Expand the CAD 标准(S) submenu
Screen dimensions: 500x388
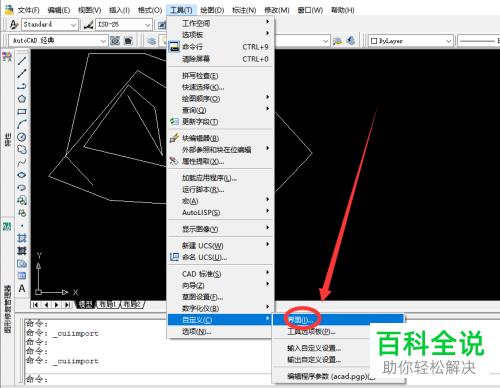pyautogui.click(x=221, y=274)
